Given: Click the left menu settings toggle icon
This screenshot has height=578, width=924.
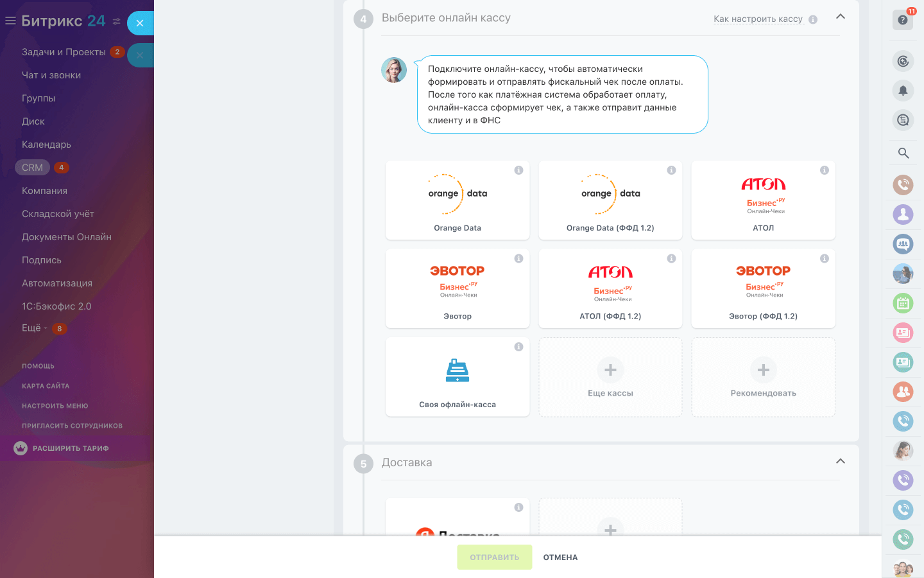Looking at the screenshot, I should (x=116, y=21).
